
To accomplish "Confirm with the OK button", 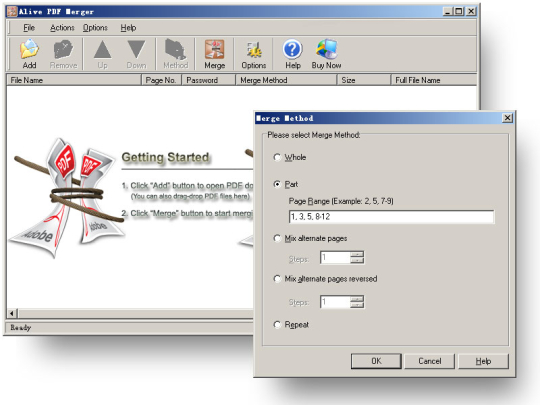I will pyautogui.click(x=376, y=361).
